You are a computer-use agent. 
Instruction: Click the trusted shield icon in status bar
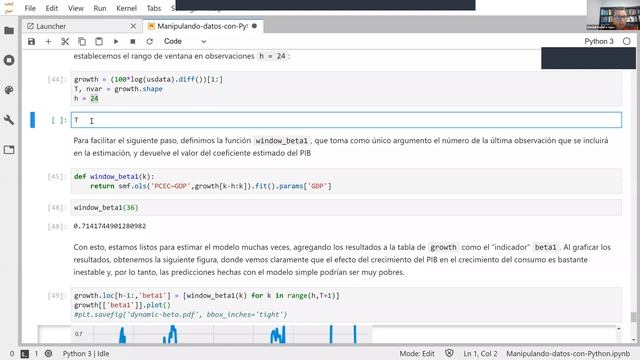(449, 353)
